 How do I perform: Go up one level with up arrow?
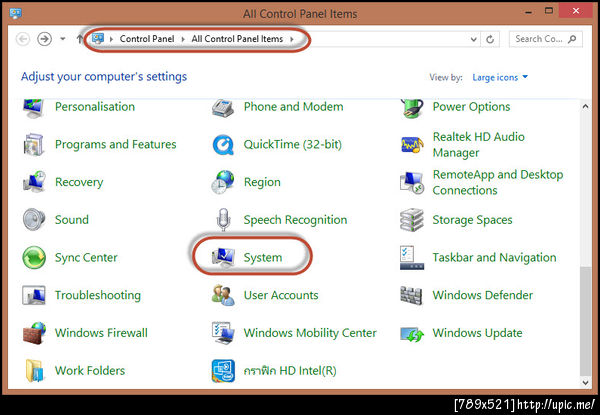coord(80,39)
